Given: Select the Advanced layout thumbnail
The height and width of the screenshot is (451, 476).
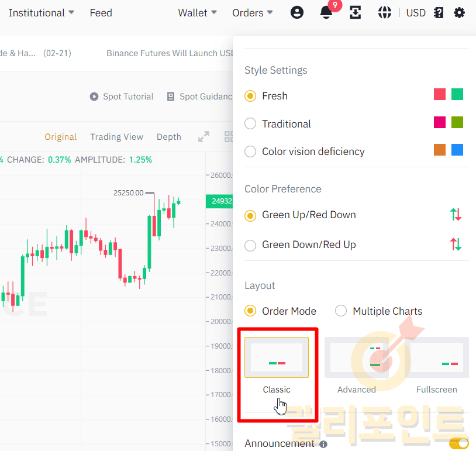Looking at the screenshot, I should 357,357.
